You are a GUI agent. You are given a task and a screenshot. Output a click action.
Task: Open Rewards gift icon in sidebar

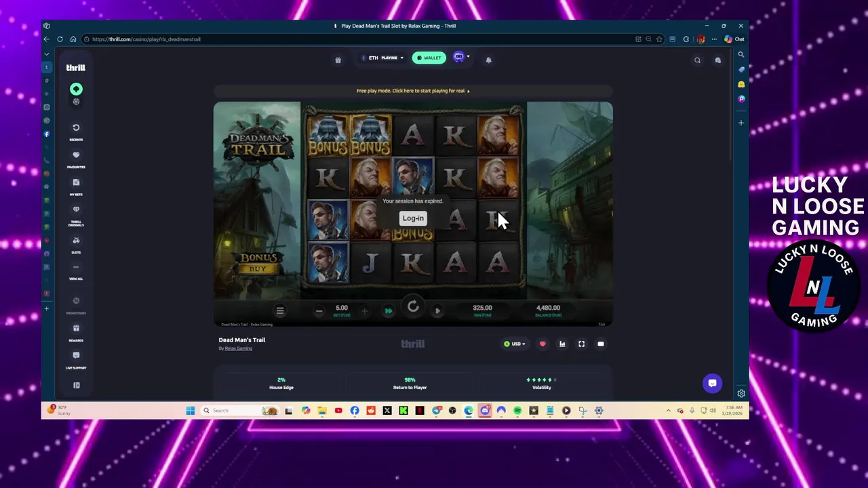[x=76, y=331]
